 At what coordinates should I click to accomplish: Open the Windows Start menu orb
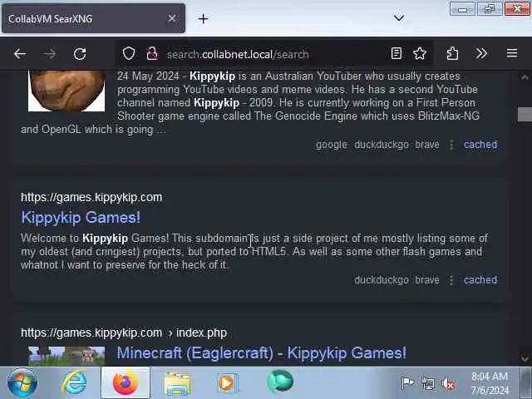coord(22,382)
